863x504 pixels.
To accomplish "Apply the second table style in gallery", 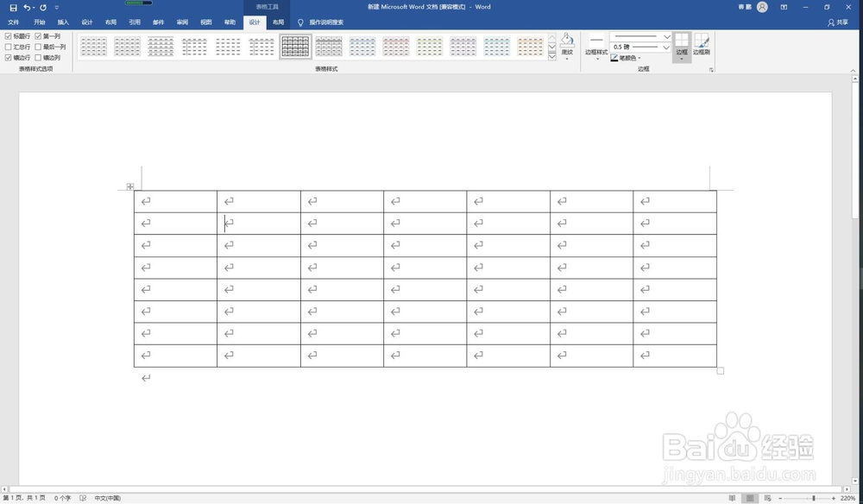I will [127, 47].
